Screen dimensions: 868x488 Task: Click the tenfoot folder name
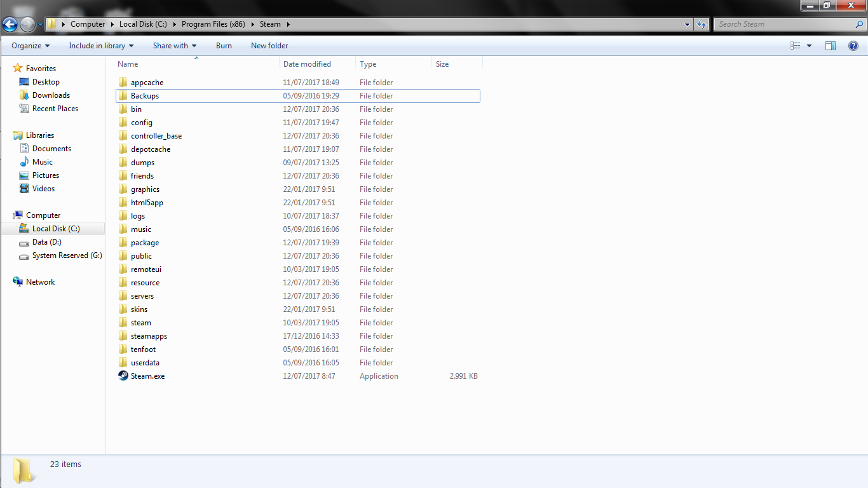(143, 349)
